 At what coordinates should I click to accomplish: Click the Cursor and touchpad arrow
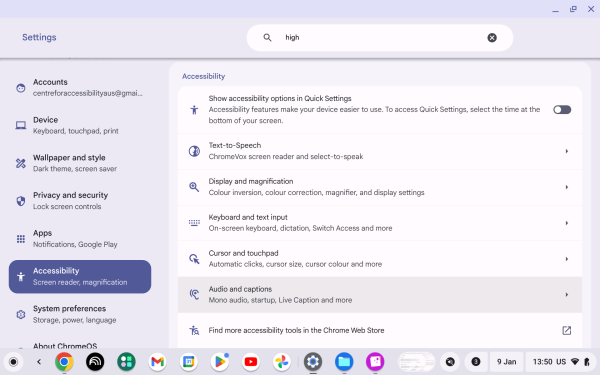coord(566,259)
